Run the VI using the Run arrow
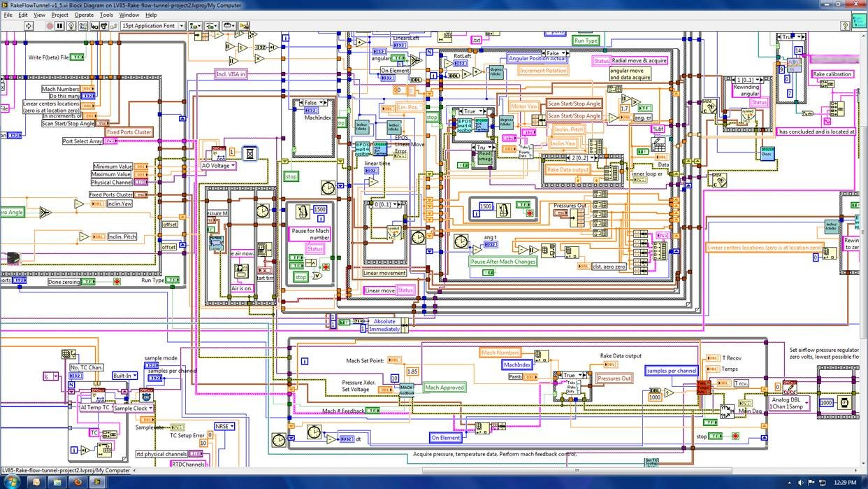The image size is (868, 489). pos(28,26)
